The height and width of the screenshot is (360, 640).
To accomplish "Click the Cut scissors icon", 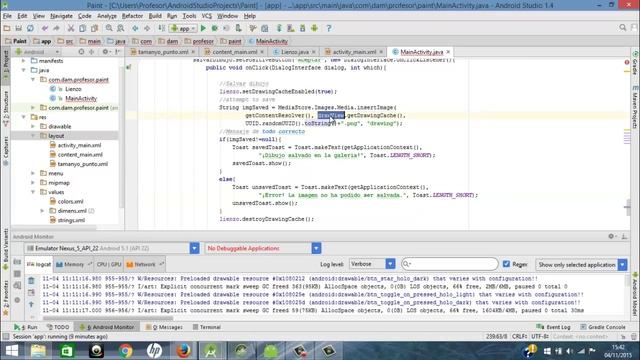I will pyautogui.click(x=71, y=28).
